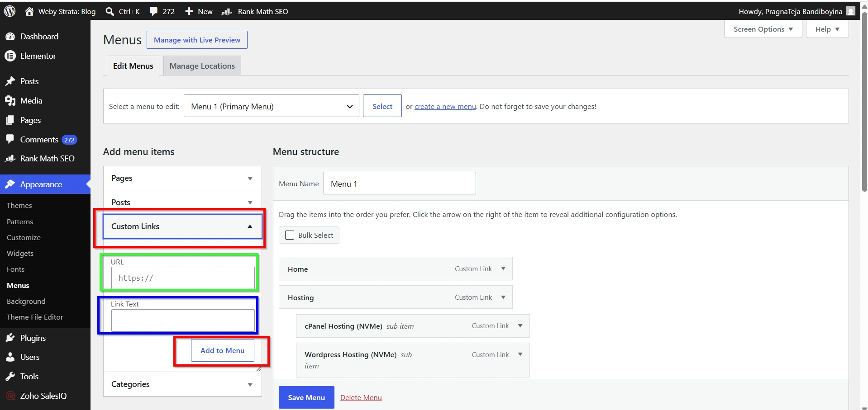Click the Pages icon in sidebar
The image size is (868, 410).
[x=10, y=120]
